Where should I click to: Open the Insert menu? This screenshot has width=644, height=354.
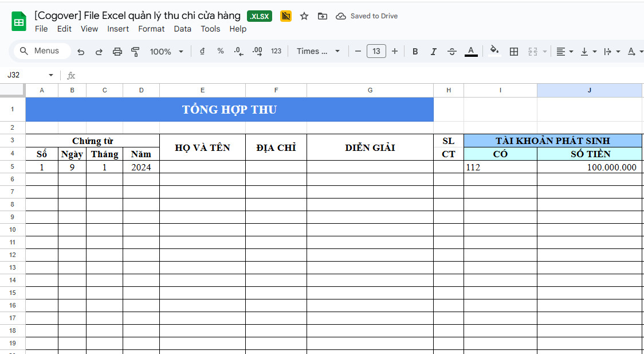tap(118, 29)
